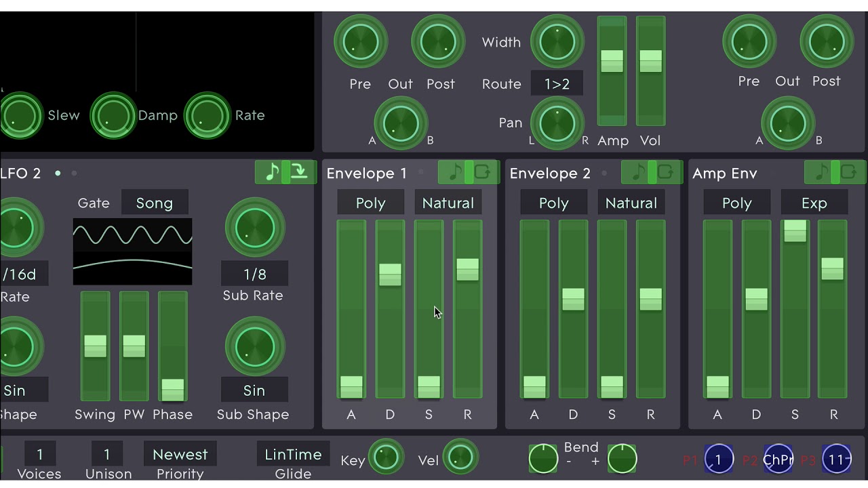Click the Envelope 2 Attack slider handle
The width and height of the screenshot is (868, 488).
[534, 386]
